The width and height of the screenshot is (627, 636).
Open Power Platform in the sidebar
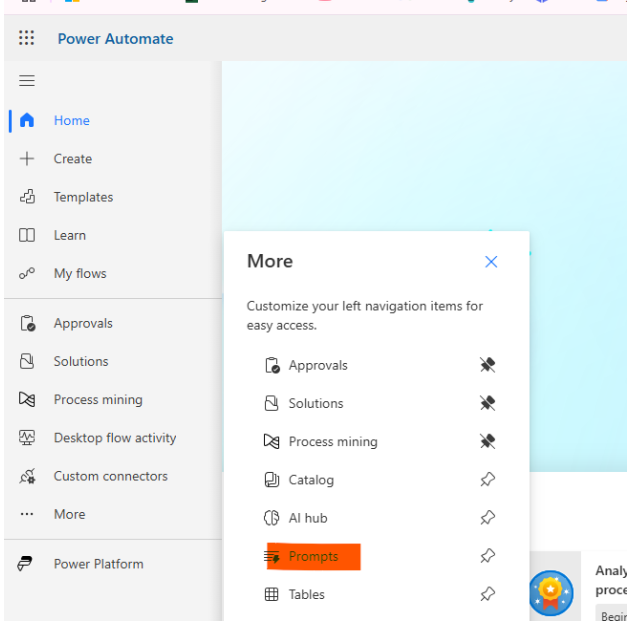point(99,564)
